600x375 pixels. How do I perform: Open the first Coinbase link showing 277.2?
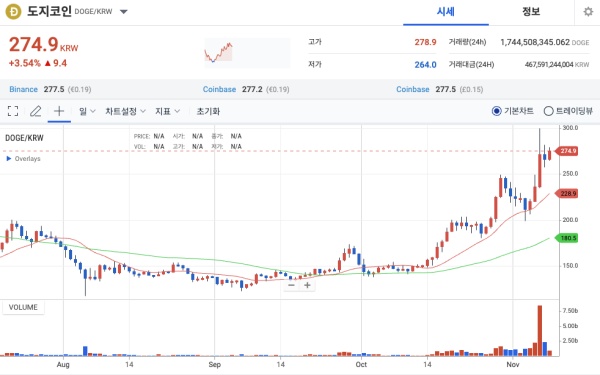[x=219, y=90]
